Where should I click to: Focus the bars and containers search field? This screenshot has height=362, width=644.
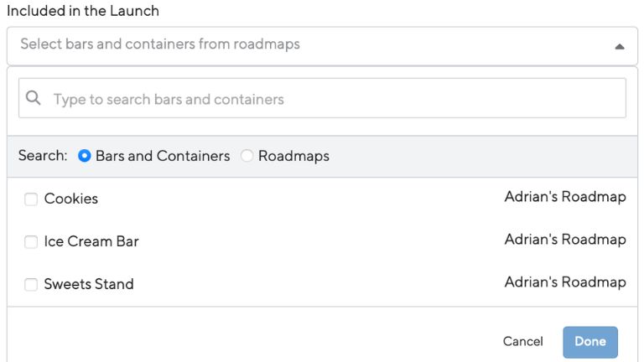[x=322, y=98]
